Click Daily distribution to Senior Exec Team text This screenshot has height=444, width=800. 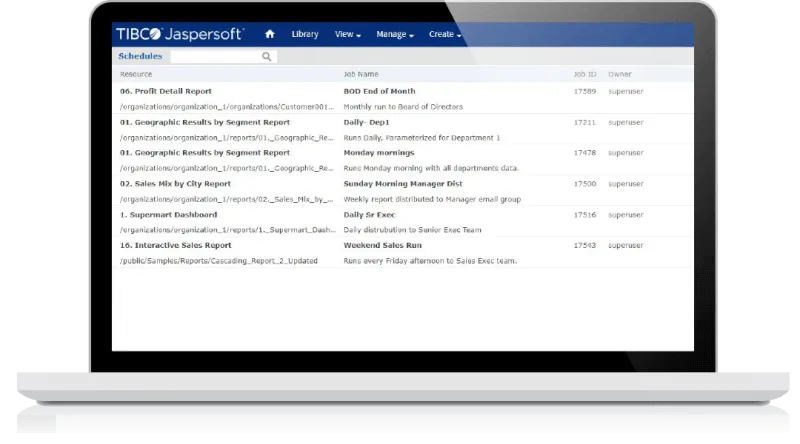(412, 230)
